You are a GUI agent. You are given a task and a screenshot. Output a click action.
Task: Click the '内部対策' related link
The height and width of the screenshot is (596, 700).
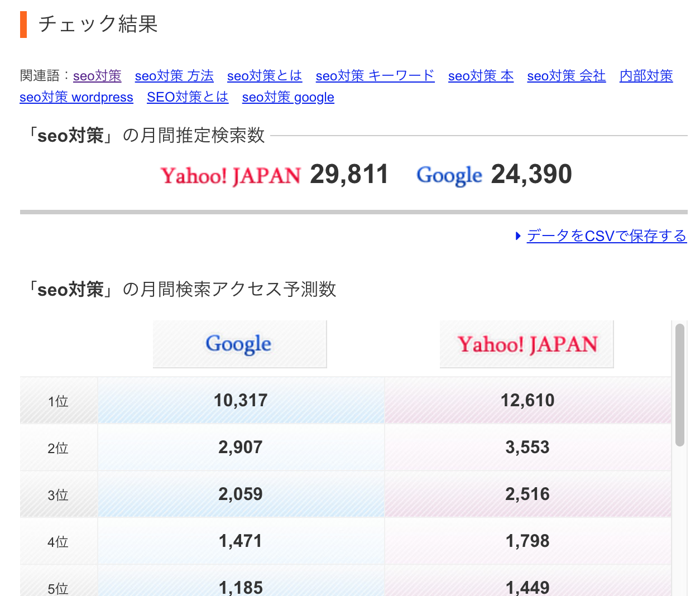click(646, 76)
